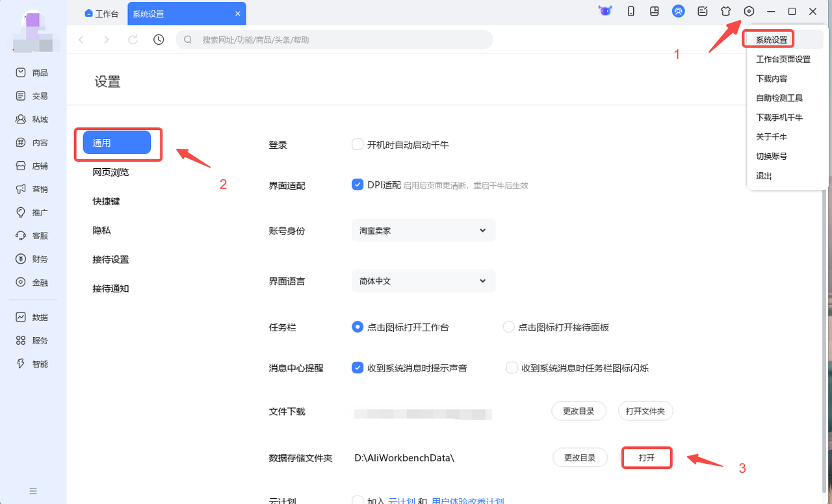
Task: Click the T-shirt skin theme icon
Action: 725,11
